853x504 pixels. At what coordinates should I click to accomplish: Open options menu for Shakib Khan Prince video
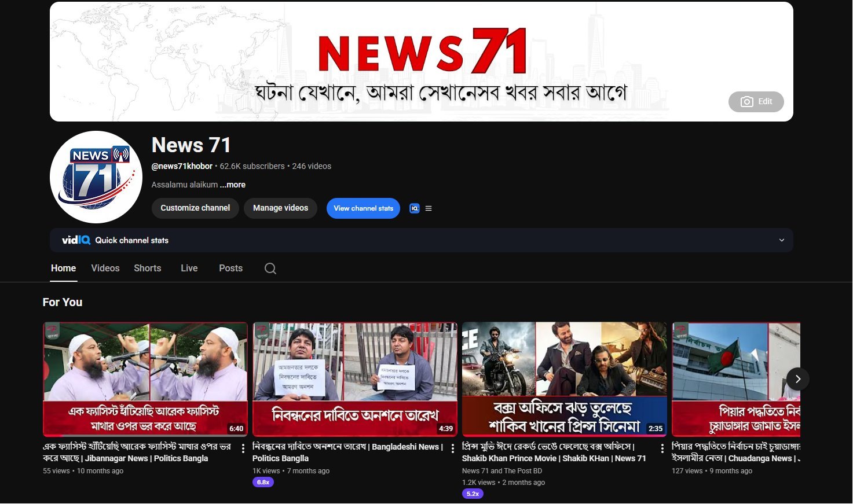point(662,448)
